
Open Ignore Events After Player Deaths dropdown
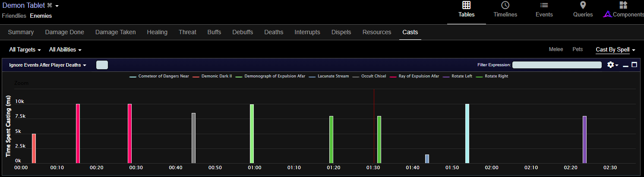coord(48,65)
